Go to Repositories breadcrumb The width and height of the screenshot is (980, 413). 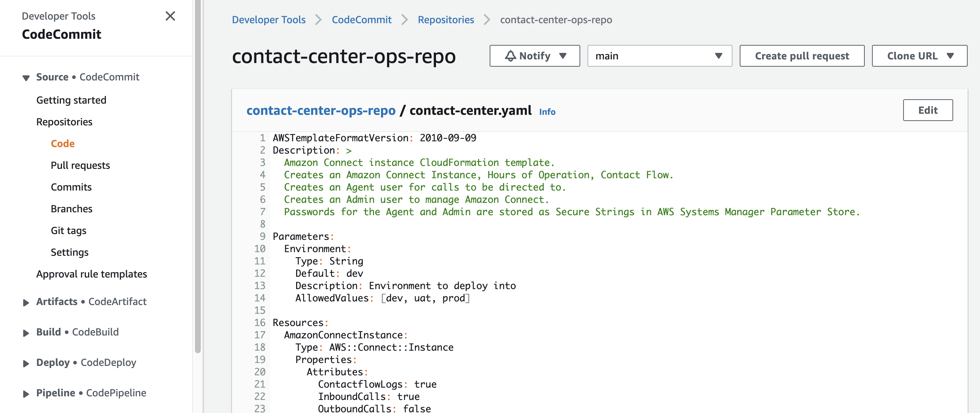click(x=445, y=20)
